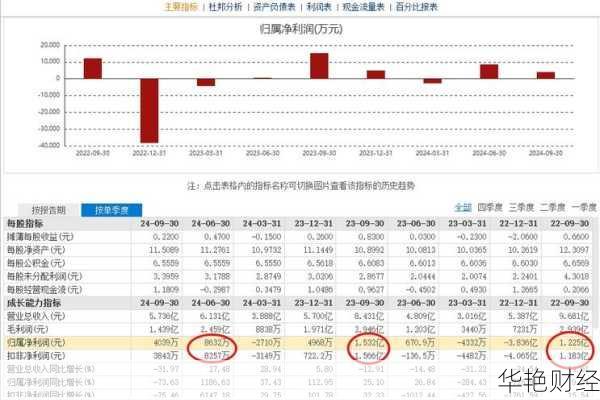600x400 pixels.
Task: Choose the 全部 period filter
Action: [463, 207]
